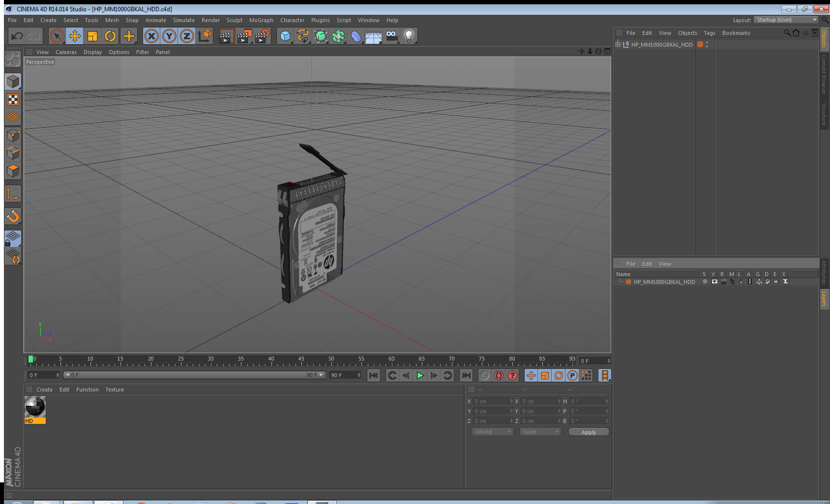Viewport: 830px width, 504px height.
Task: Activate the Scale tool in top toolbar
Action: pyautogui.click(x=92, y=36)
